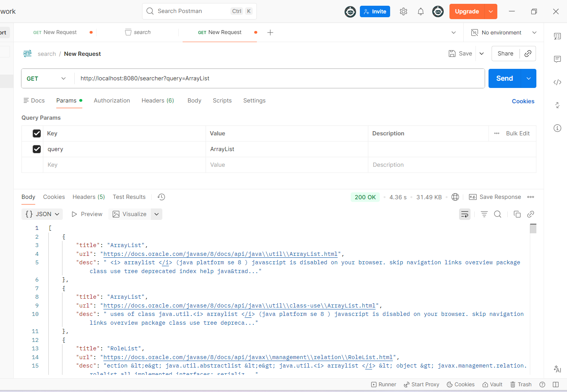This screenshot has width=567, height=392.
Task: Click Start Proxy in status bar
Action: (x=422, y=384)
